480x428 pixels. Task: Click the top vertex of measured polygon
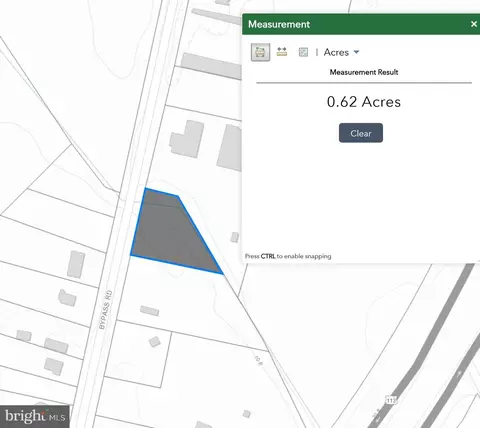[x=146, y=189]
